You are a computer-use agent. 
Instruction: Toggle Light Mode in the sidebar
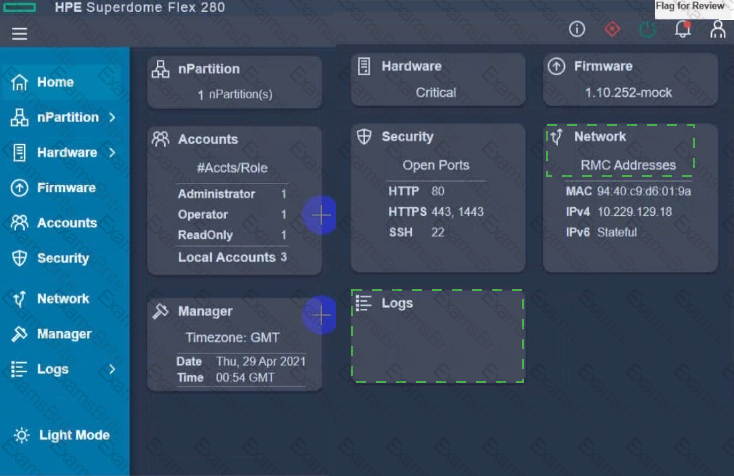click(61, 435)
